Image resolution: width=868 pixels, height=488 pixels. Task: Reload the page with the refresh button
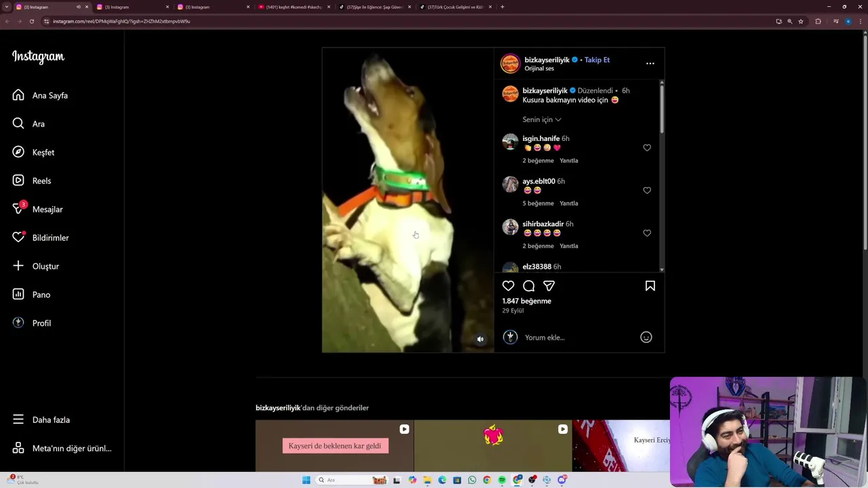[31, 21]
